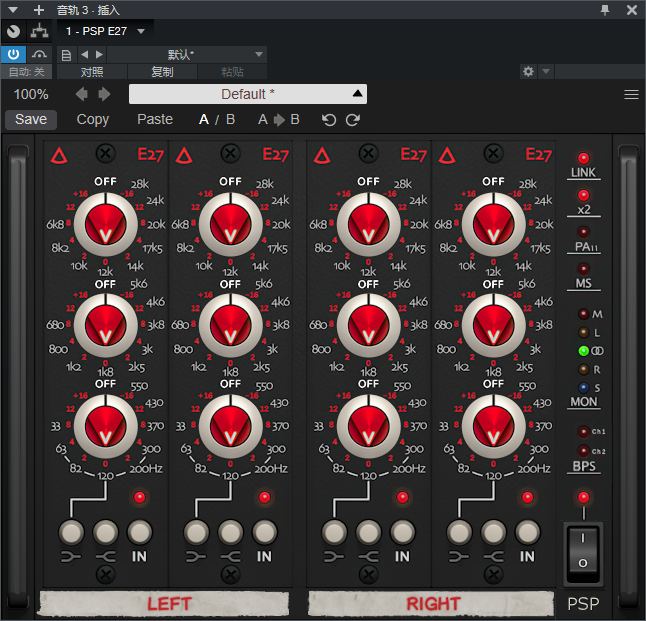
Task: Toggle Ch2 bypass LED
Action: [x=583, y=451]
